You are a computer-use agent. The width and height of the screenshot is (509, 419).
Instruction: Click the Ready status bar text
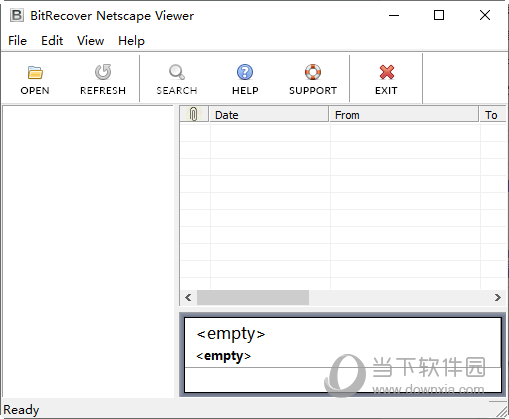pyautogui.click(x=21, y=409)
